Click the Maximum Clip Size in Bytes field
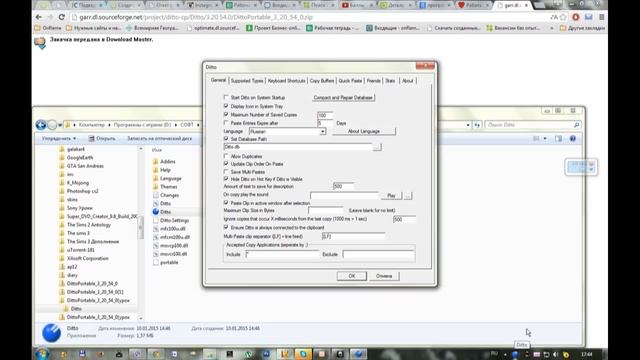Image resolution: width=640 pixels, height=360 pixels. pos(326,210)
